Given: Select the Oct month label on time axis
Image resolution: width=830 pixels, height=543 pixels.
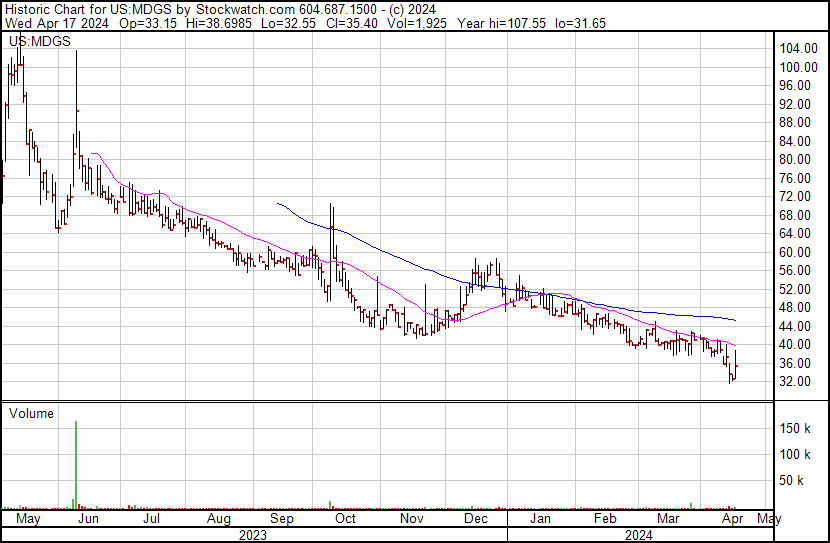Looking at the screenshot, I should [346, 519].
